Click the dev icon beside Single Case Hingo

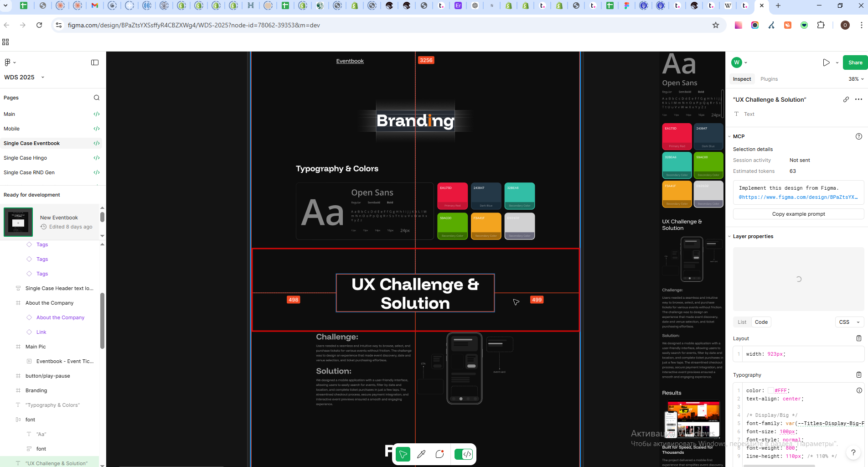tap(97, 158)
